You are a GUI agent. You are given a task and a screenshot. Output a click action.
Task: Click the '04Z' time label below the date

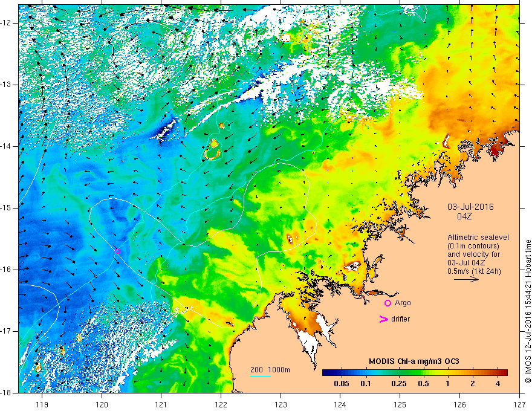(464, 216)
